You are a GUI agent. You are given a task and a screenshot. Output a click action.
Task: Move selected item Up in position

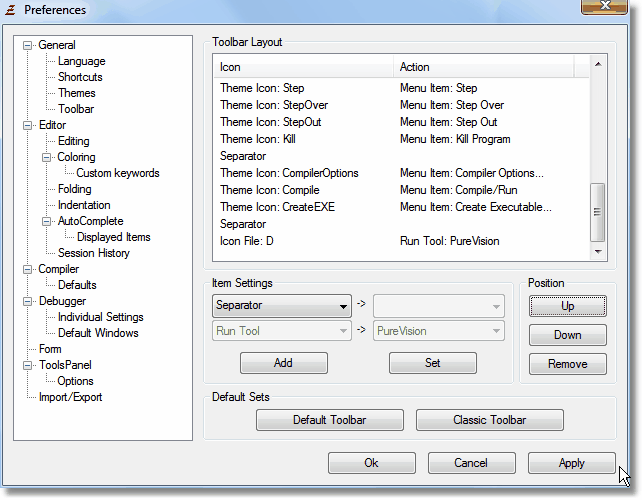pos(567,306)
